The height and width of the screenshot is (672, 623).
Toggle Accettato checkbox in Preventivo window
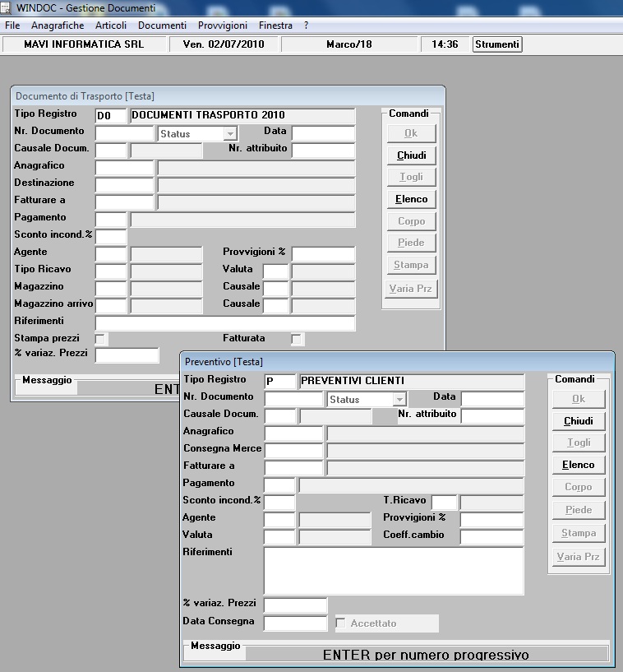point(340,623)
